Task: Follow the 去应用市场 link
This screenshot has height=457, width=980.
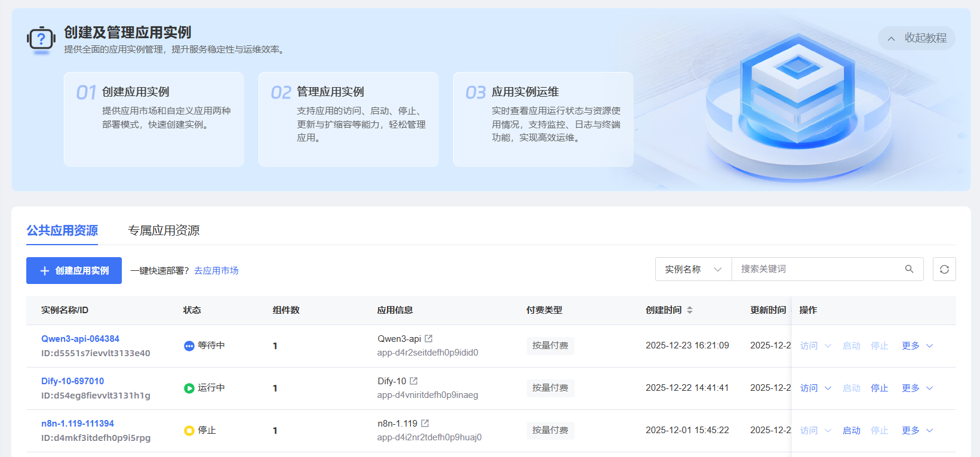Action: tap(216, 270)
